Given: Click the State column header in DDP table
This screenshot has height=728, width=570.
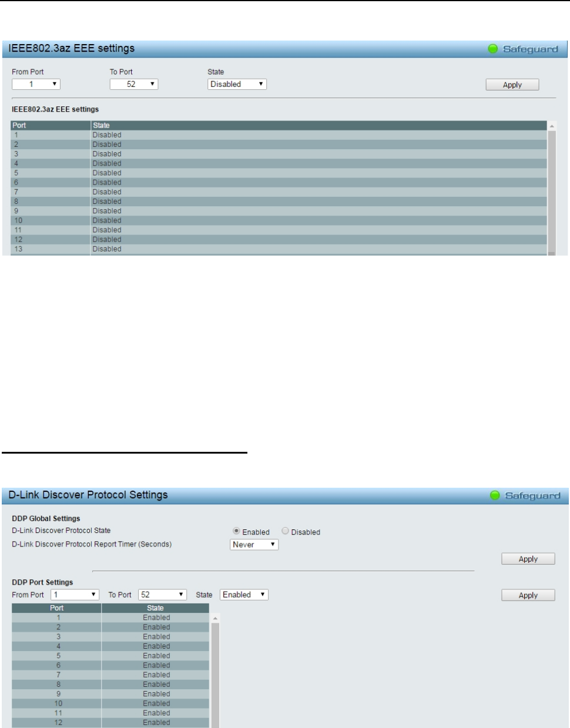Looking at the screenshot, I should pyautogui.click(x=155, y=608).
